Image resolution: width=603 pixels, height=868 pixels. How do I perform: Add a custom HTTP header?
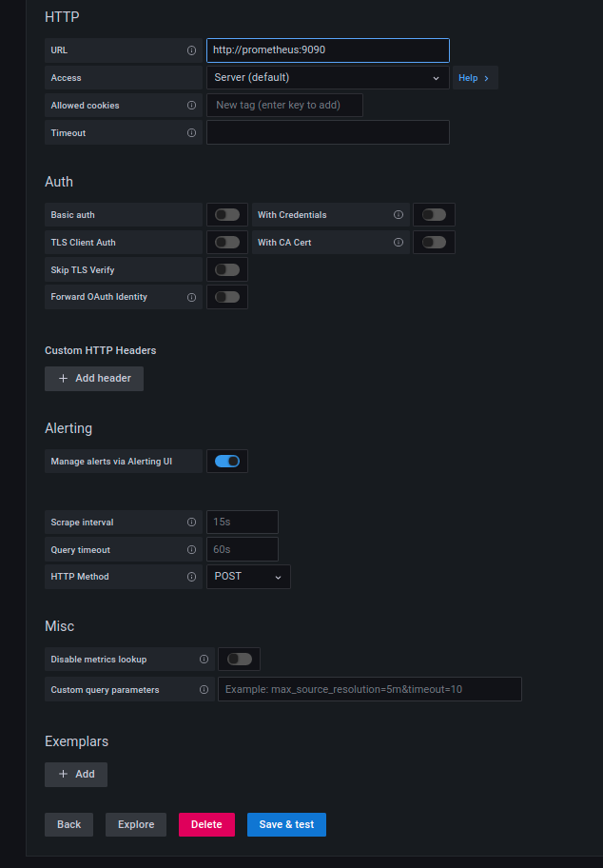click(93, 378)
